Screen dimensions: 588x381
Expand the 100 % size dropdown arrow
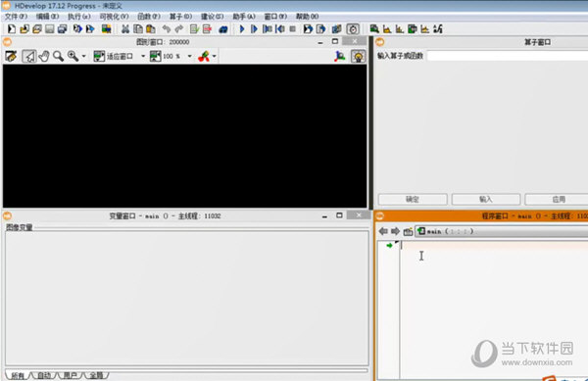point(190,56)
